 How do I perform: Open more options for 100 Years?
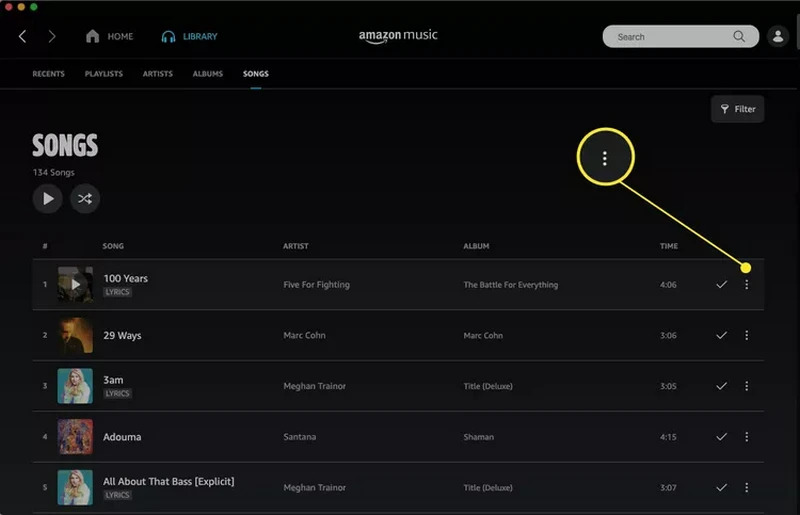746,285
